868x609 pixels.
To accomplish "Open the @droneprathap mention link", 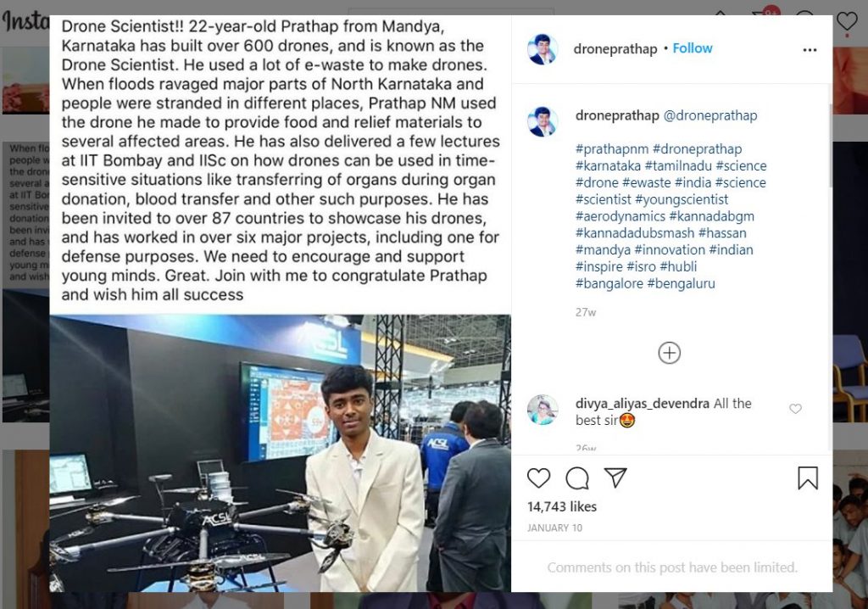I will click(710, 115).
